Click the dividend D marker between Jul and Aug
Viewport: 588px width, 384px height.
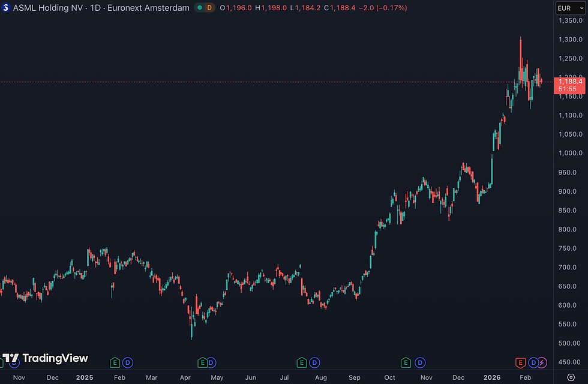coord(314,362)
